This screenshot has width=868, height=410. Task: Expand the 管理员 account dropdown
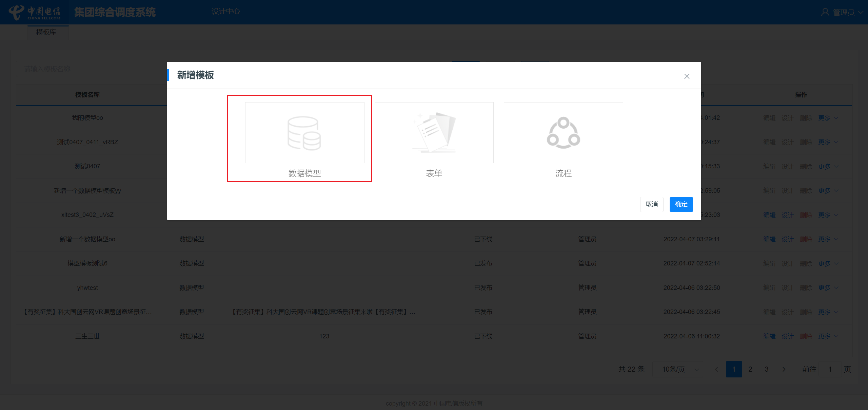tap(861, 13)
